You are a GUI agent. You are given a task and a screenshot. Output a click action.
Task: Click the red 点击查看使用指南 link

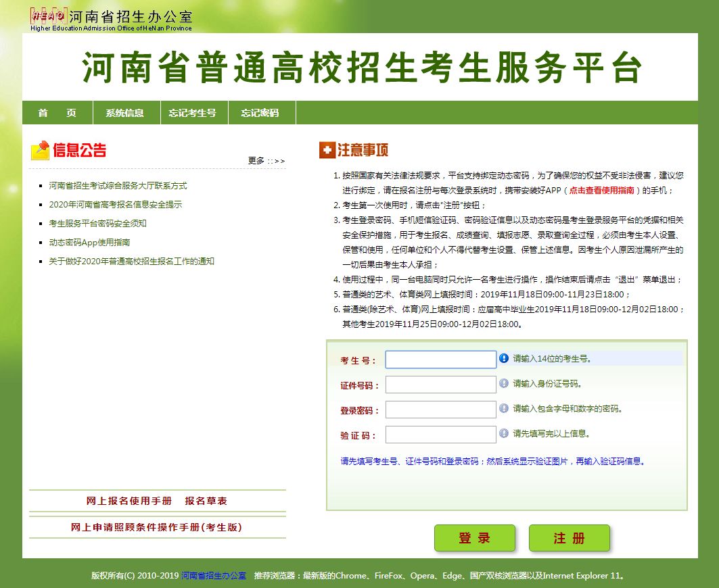601,190
